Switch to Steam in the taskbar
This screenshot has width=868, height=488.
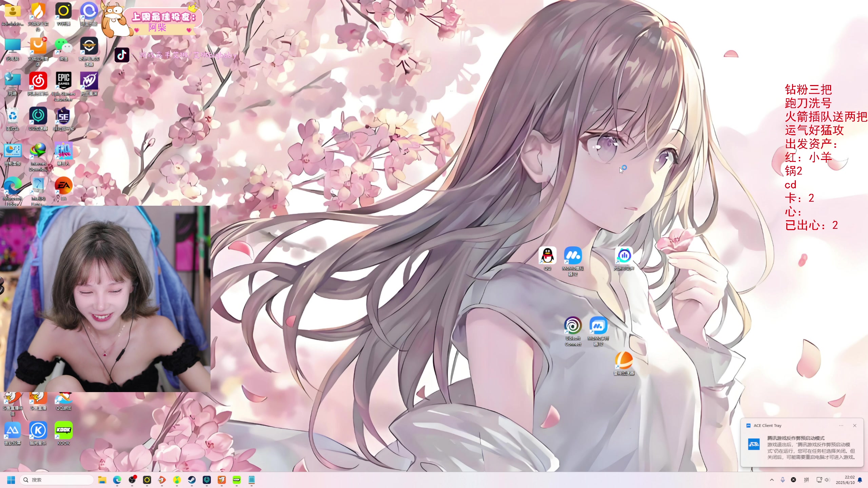click(x=192, y=480)
